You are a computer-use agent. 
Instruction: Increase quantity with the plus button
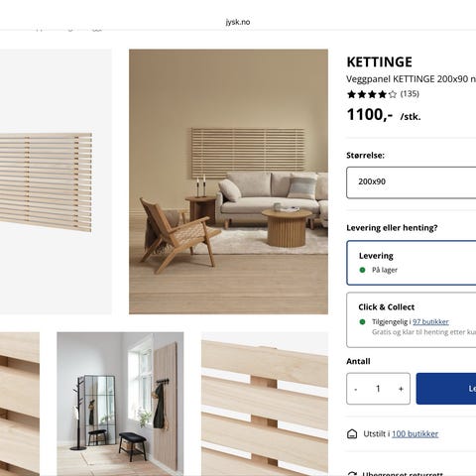pos(401,389)
